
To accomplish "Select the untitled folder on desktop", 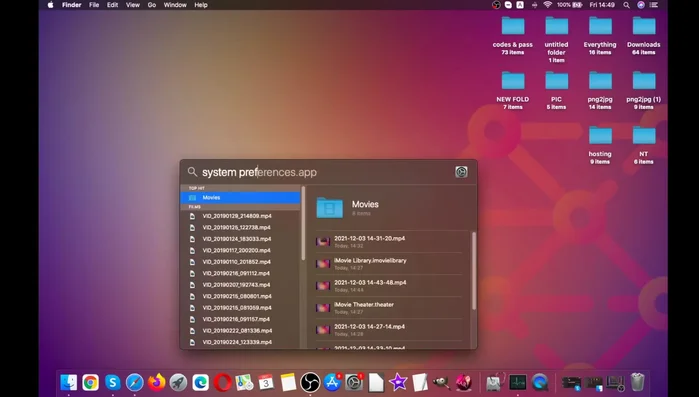I will 556,39.
